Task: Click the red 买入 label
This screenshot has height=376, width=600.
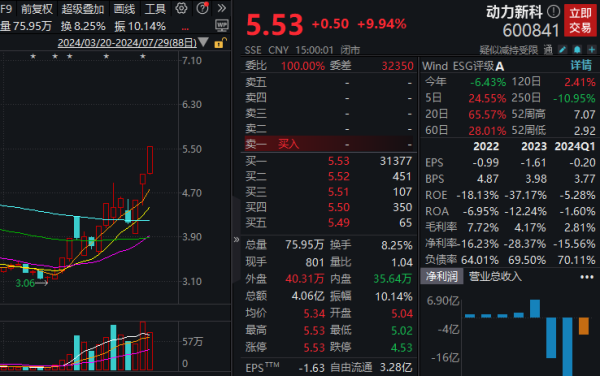Action: pos(289,144)
